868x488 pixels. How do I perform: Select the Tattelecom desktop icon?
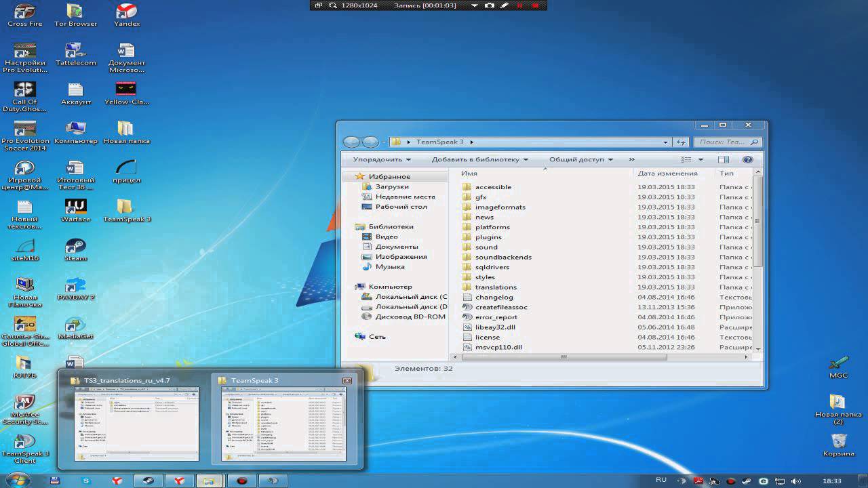tap(75, 54)
